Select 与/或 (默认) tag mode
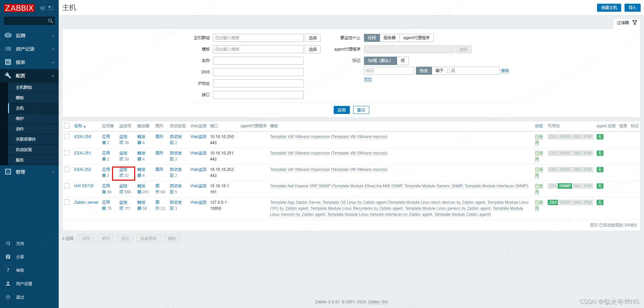The height and width of the screenshot is (308, 644). [x=380, y=61]
